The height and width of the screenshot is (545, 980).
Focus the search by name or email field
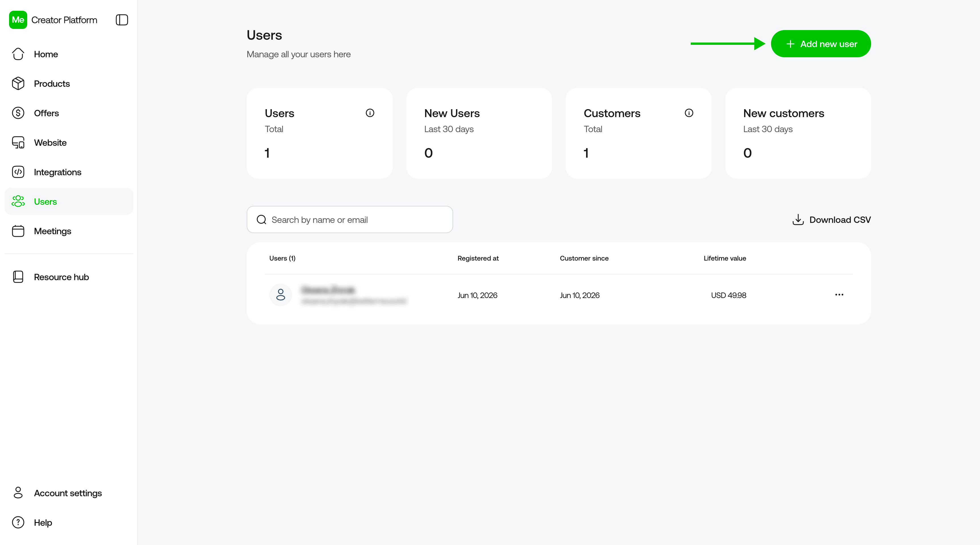click(350, 219)
